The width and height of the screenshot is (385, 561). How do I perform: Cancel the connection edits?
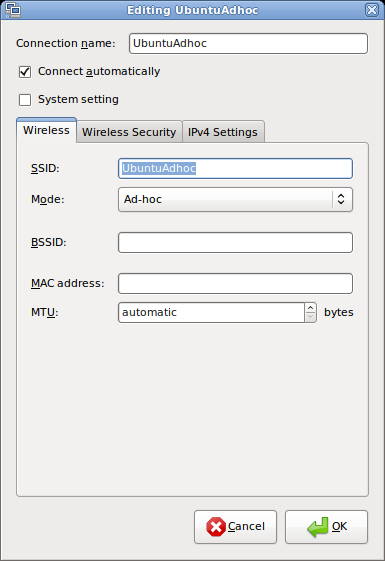pos(235,527)
